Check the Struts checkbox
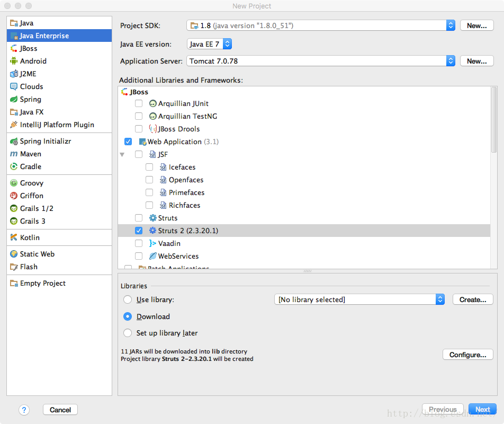Screen dimensions: 504x424 139,218
